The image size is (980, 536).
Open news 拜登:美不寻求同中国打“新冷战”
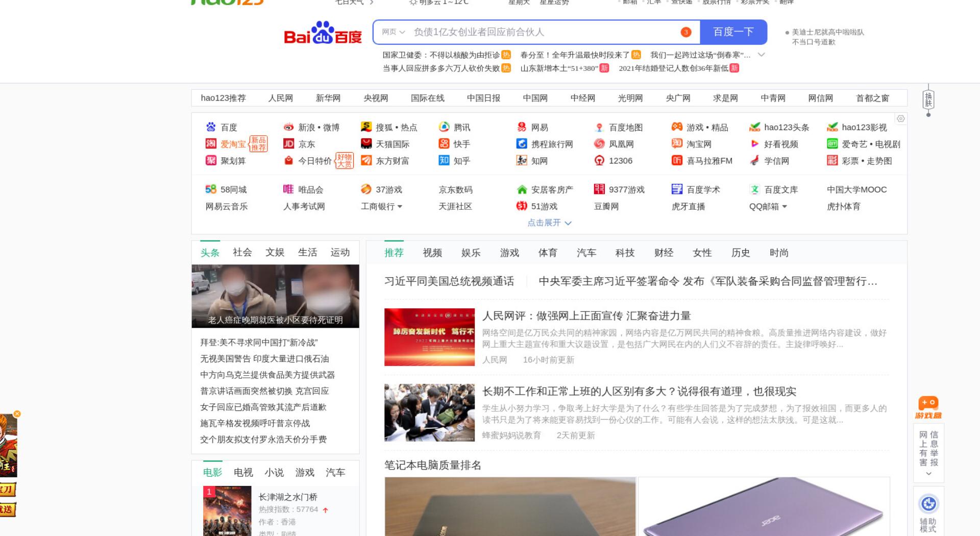click(259, 343)
